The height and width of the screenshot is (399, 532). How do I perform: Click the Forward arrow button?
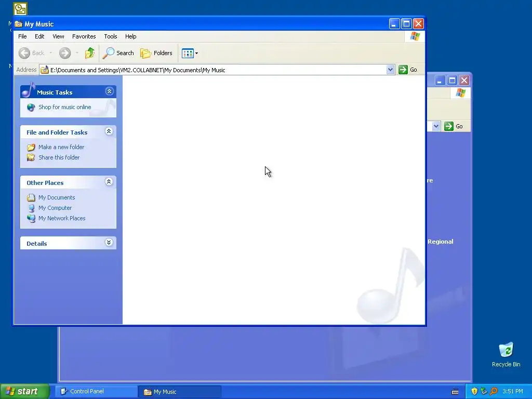pyautogui.click(x=65, y=53)
